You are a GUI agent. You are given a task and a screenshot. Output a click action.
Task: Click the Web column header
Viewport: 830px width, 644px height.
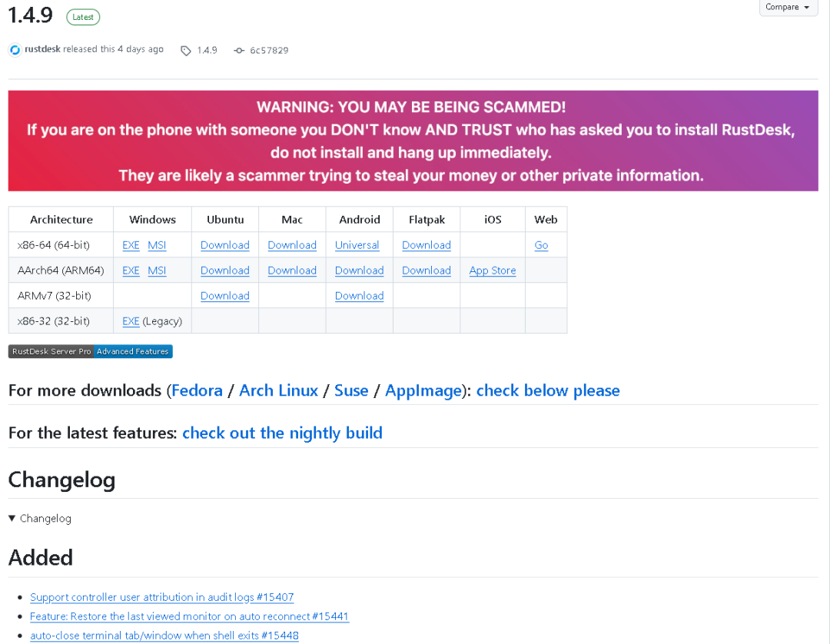[546, 220]
